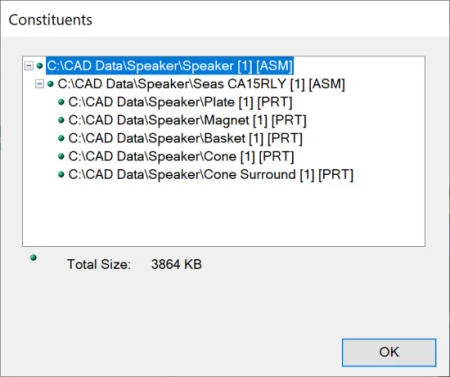Click the green status dot beside Speaker ASM

40,66
